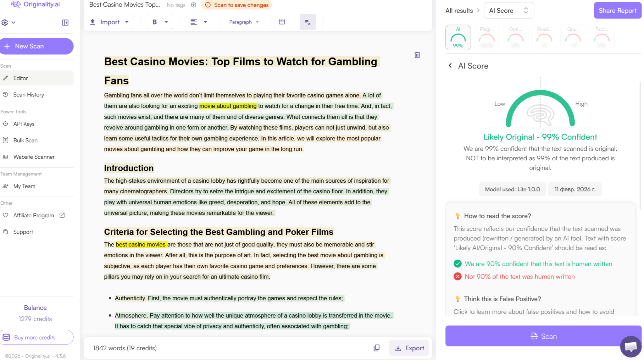
Task: Click the add tag plus icon
Action: pyautogui.click(x=194, y=5)
